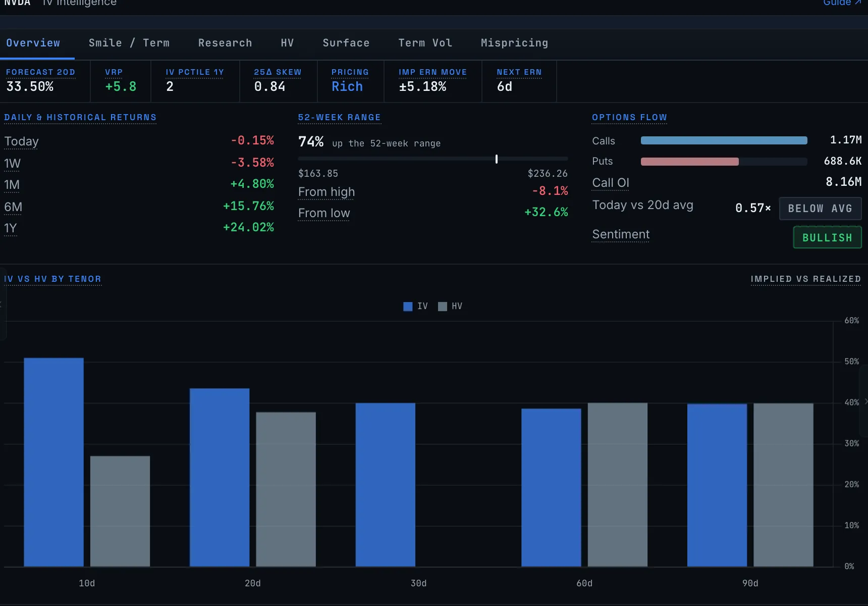Toggle the IV legend square
The width and height of the screenshot is (868, 606).
[408, 307]
